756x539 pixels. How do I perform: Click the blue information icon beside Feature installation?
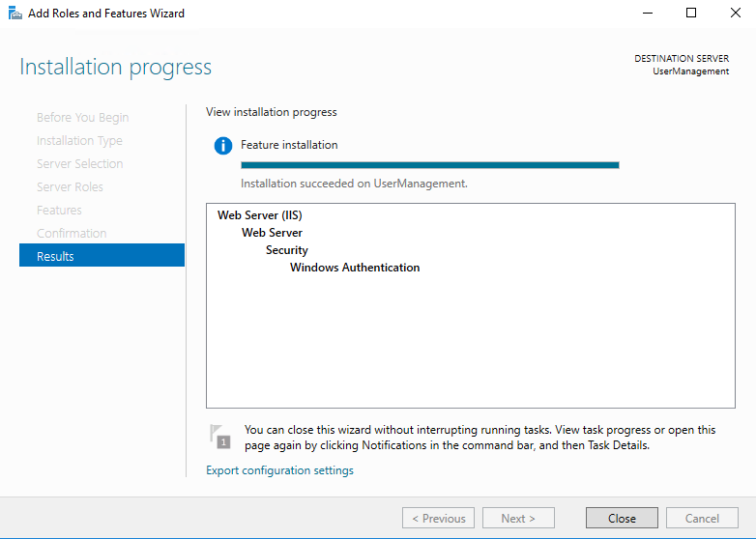pos(222,146)
